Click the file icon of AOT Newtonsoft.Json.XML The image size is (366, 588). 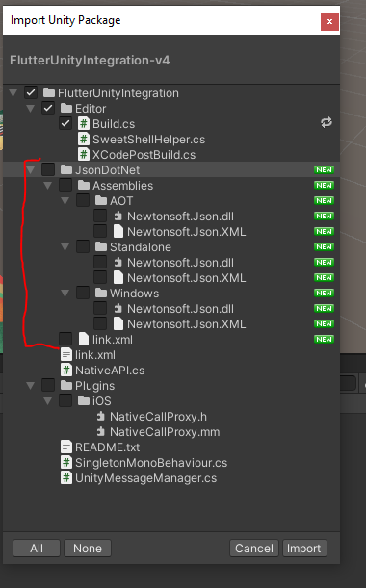click(118, 231)
